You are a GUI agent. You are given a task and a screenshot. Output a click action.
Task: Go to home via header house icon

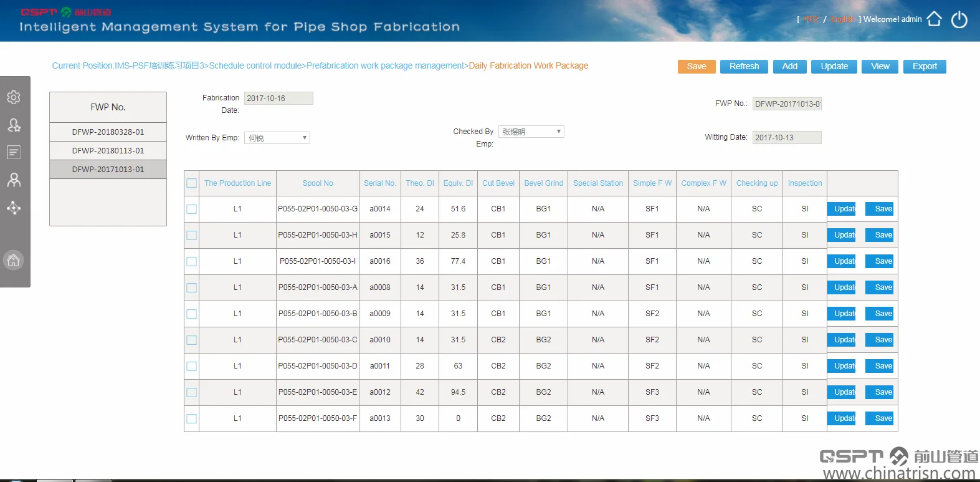[934, 19]
